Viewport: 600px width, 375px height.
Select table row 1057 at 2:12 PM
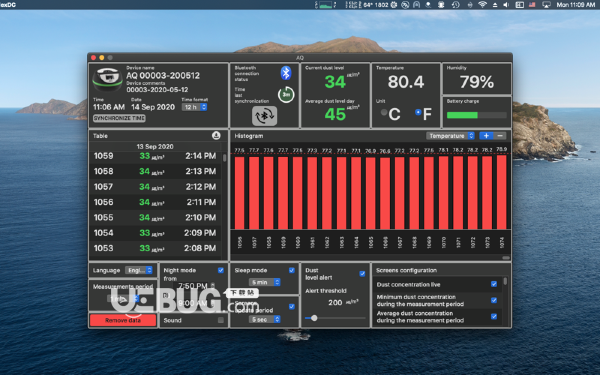[155, 187]
